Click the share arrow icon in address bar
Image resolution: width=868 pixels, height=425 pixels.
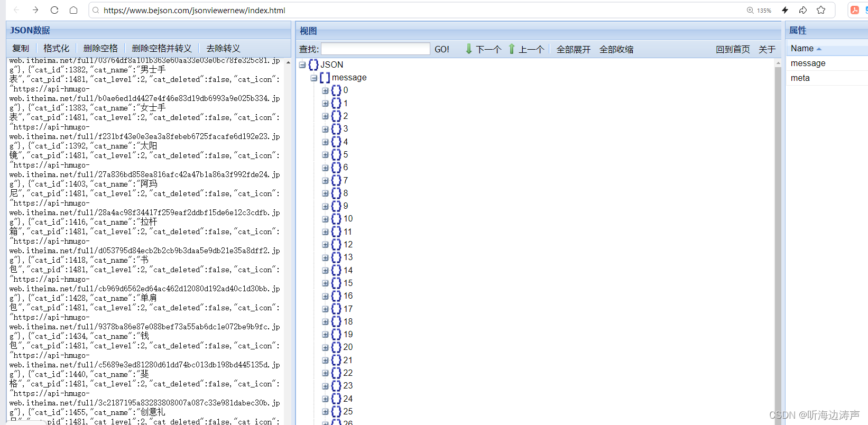tap(803, 10)
